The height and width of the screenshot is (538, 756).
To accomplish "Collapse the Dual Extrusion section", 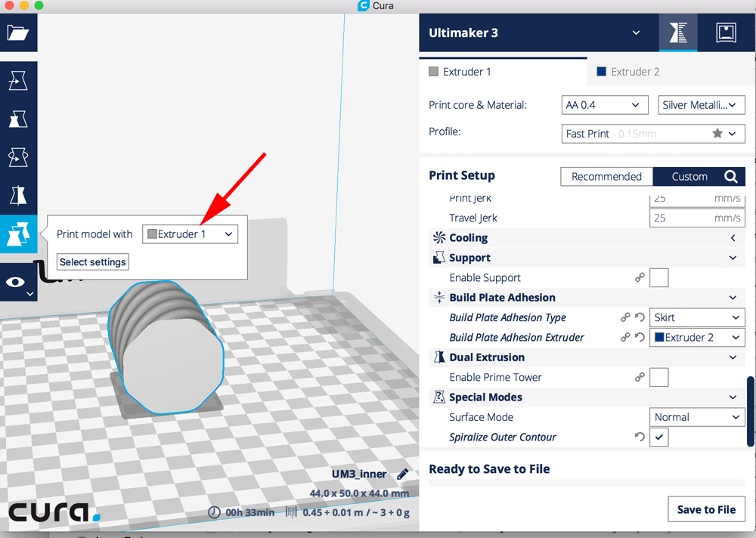I will 733,357.
